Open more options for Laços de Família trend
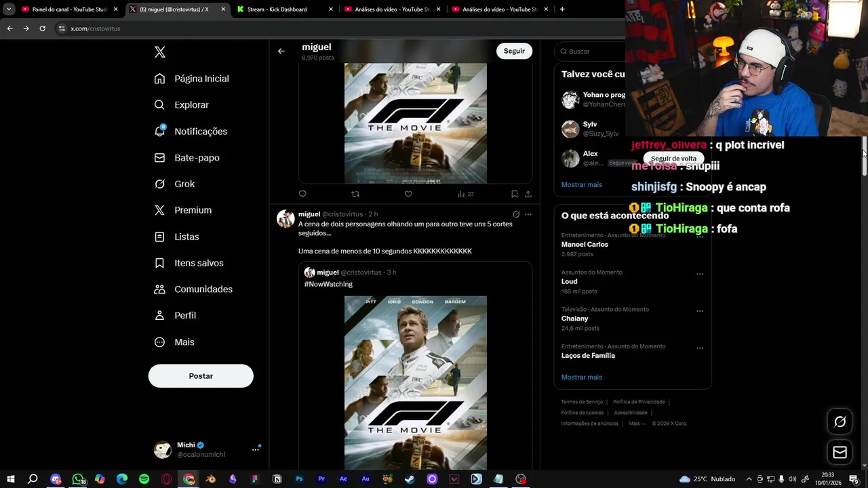 [x=700, y=348]
